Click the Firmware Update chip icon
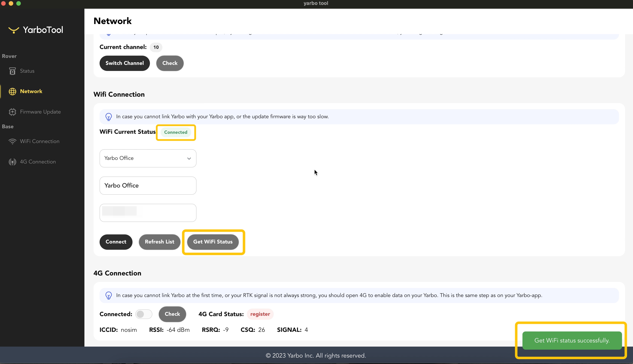The image size is (633, 364). pyautogui.click(x=12, y=112)
